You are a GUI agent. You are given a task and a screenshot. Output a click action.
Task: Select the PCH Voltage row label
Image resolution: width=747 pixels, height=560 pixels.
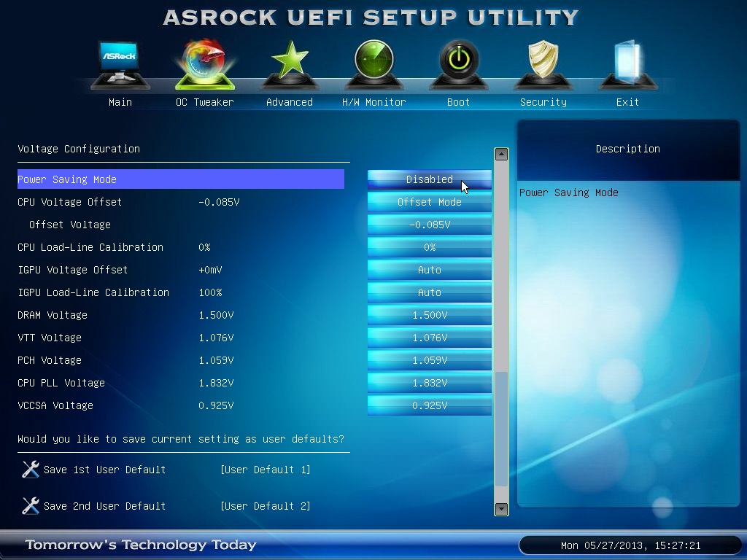[50, 360]
